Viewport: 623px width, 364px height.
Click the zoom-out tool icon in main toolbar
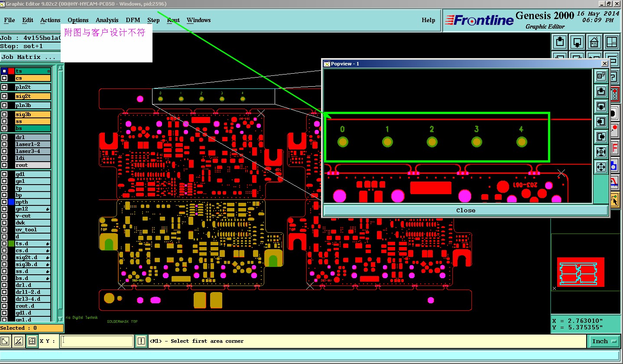pyautogui.click(x=577, y=42)
